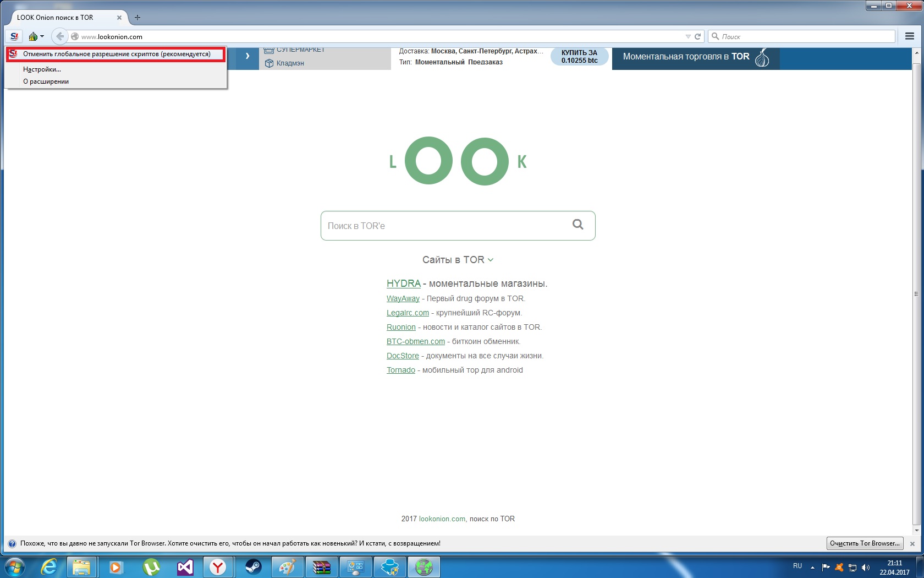Open the hamburger menu button
Image resolution: width=924 pixels, height=578 pixels.
[910, 36]
